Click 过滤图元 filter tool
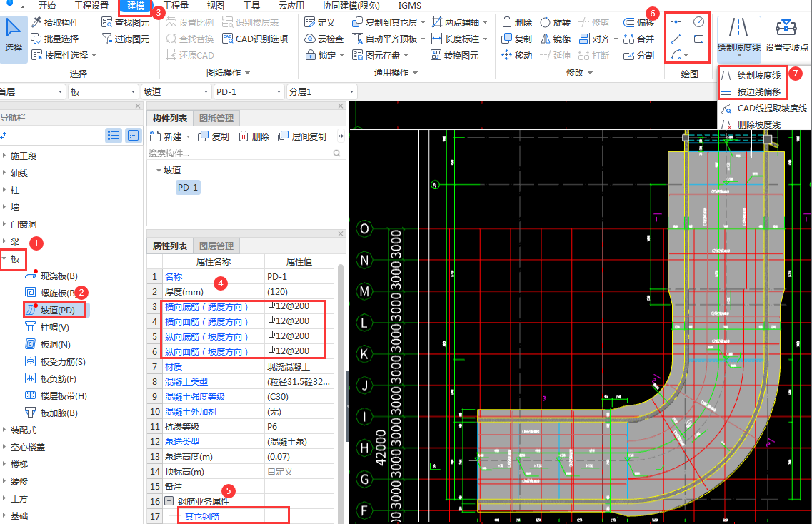The image size is (812, 524). 125,39
